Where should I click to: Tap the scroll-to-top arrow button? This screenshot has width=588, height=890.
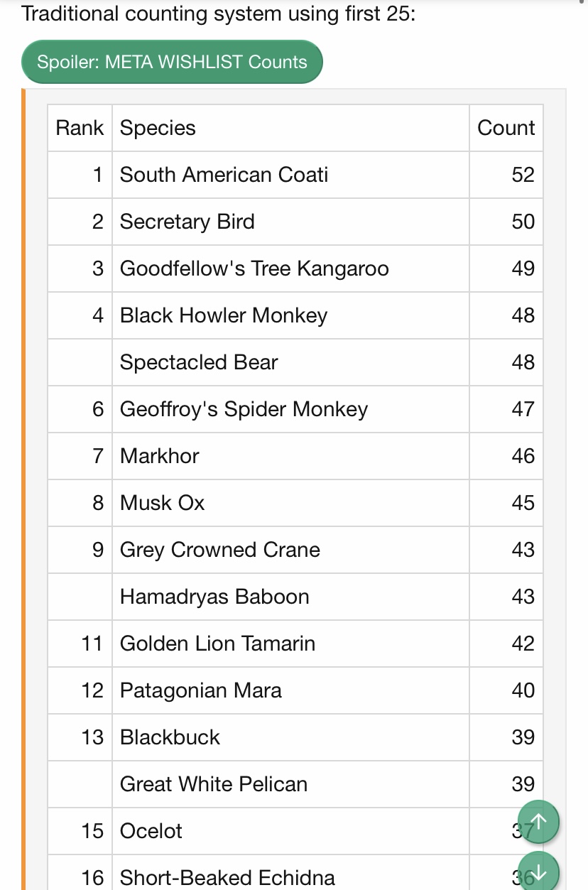click(538, 822)
